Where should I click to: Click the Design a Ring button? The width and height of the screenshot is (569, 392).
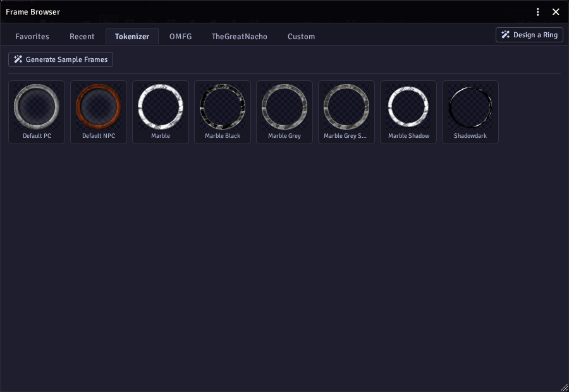coord(529,35)
